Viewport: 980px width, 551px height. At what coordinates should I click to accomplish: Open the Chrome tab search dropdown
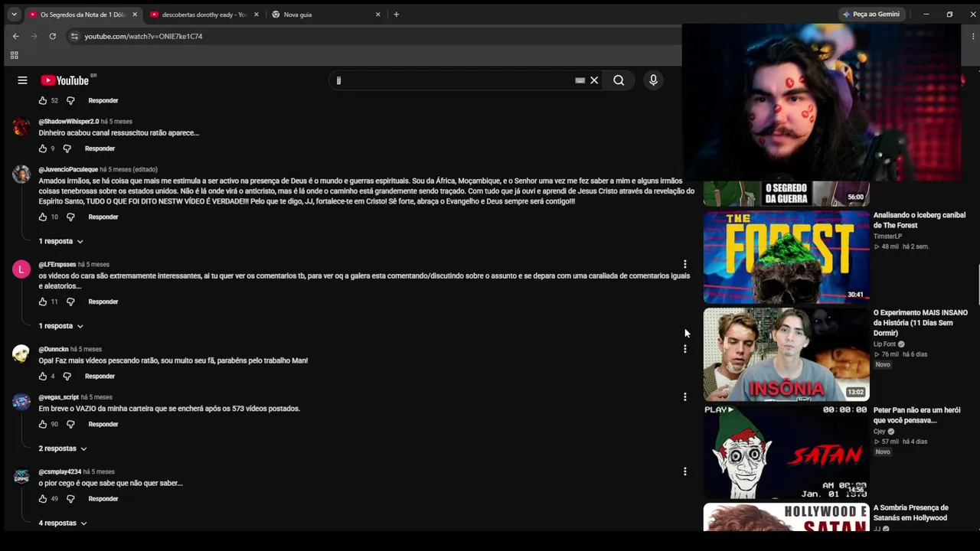point(14,15)
